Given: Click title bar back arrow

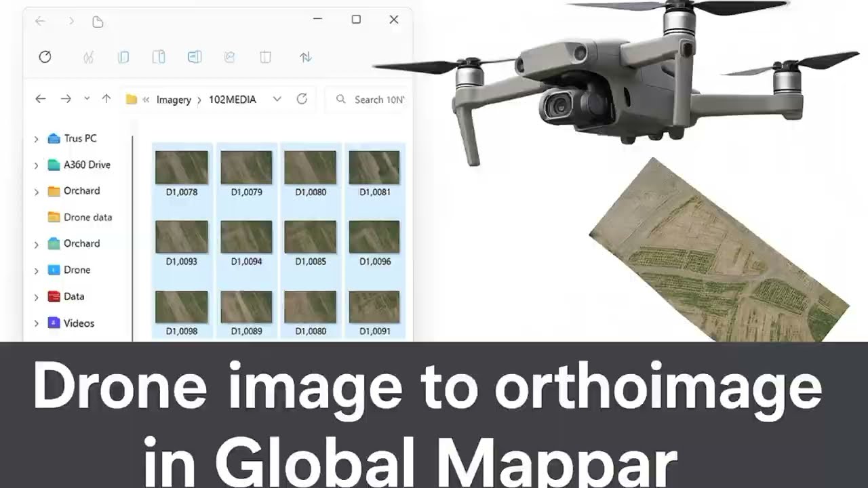Looking at the screenshot, I should [40, 22].
